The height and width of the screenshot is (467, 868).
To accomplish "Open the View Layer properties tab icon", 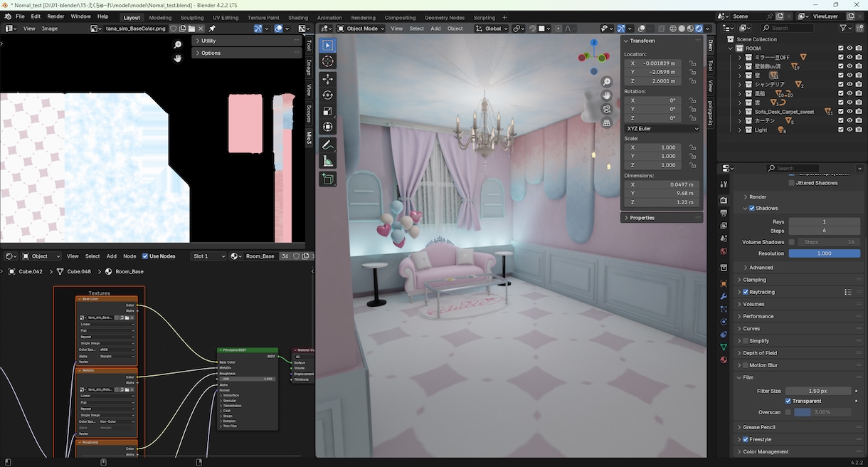I will 724,226.
